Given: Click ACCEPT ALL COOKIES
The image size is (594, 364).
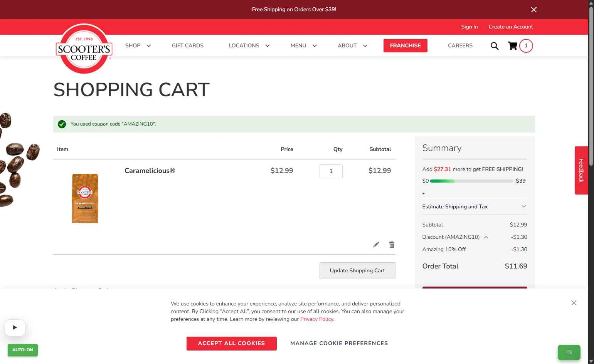Looking at the screenshot, I should click(x=231, y=343).
